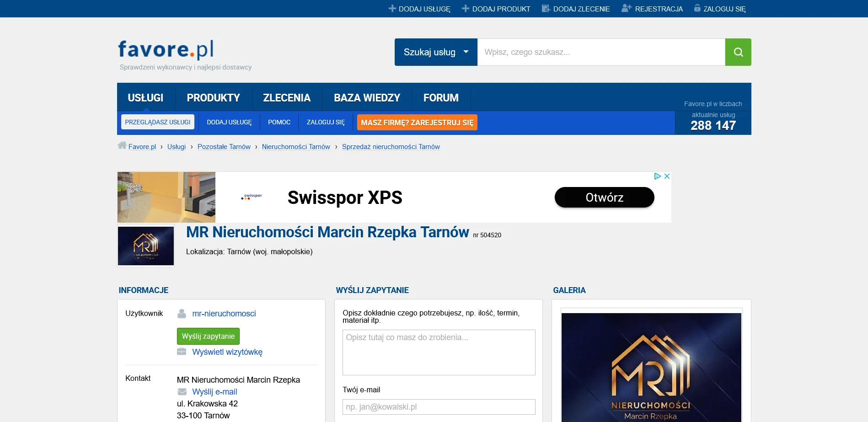Select Pomoc in the submenu bar
Screen dimensions: 868x422
pyautogui.click(x=279, y=122)
